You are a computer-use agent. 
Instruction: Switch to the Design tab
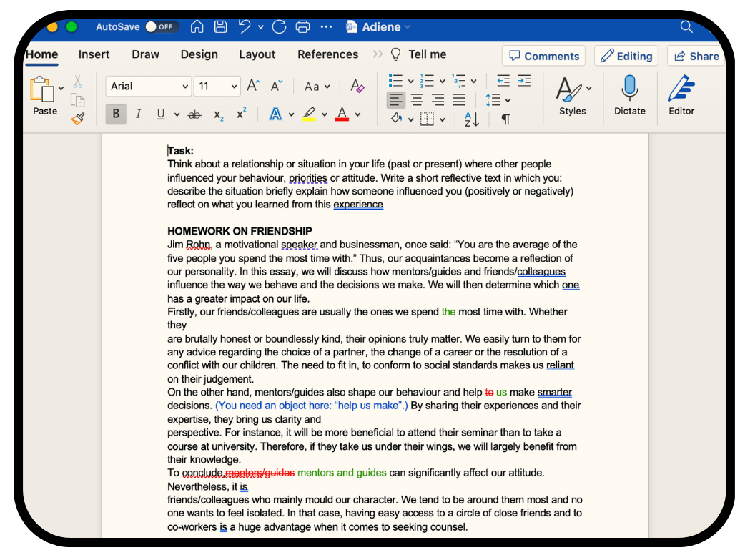pos(199,54)
